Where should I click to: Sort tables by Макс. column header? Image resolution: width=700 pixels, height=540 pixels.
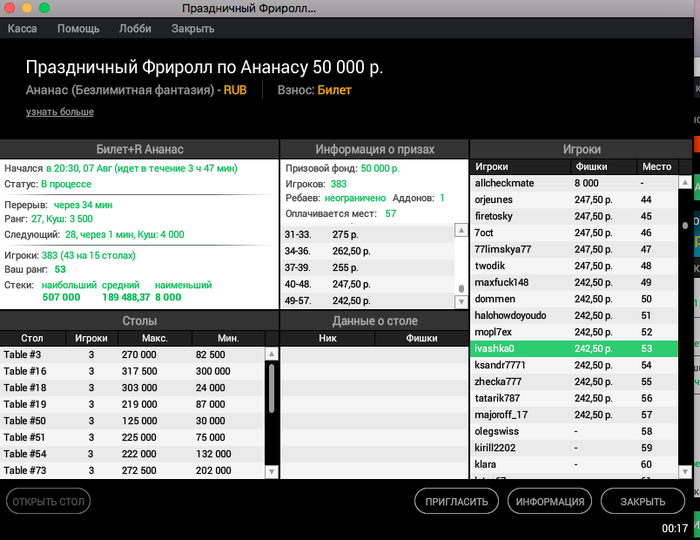pyautogui.click(x=155, y=338)
